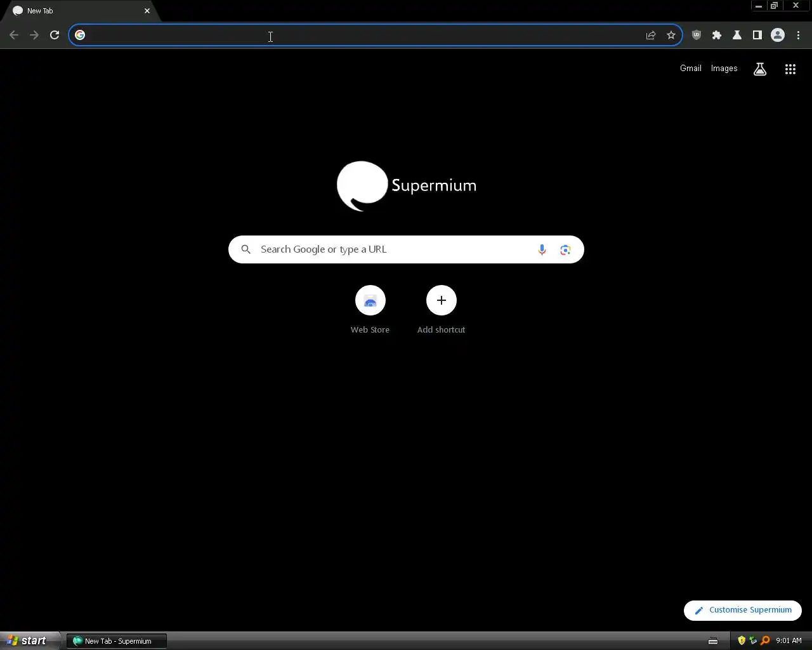Toggle the side panel icon
Image resolution: width=812 pixels, height=650 pixels.
(x=757, y=36)
